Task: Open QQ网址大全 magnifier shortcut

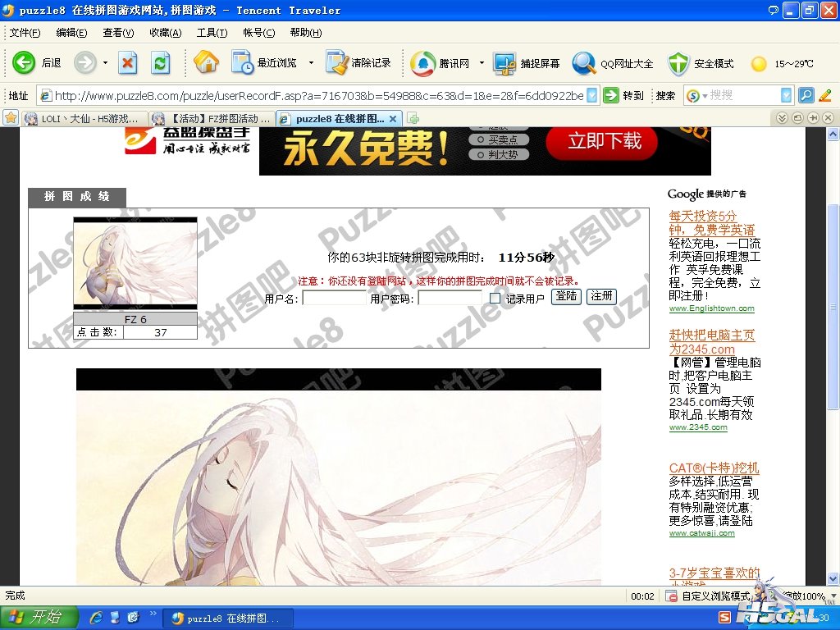Action: pyautogui.click(x=612, y=63)
